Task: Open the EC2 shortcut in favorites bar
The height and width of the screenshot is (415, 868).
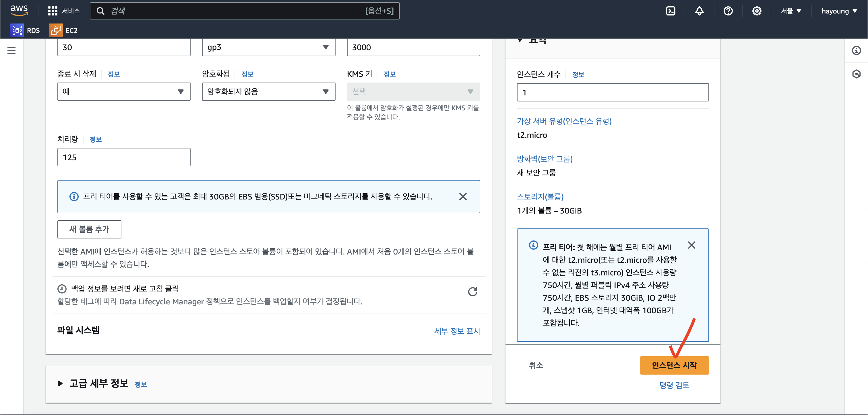Action: click(x=63, y=30)
